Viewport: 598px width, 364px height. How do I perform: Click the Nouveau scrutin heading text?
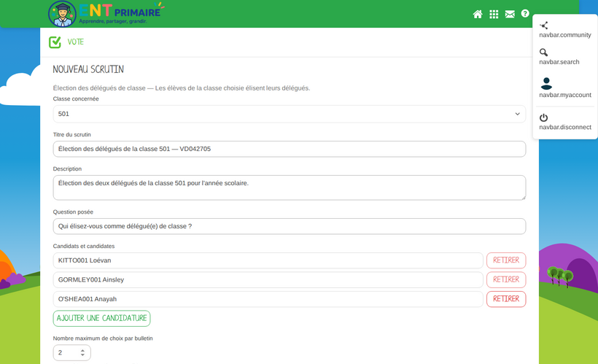[88, 69]
